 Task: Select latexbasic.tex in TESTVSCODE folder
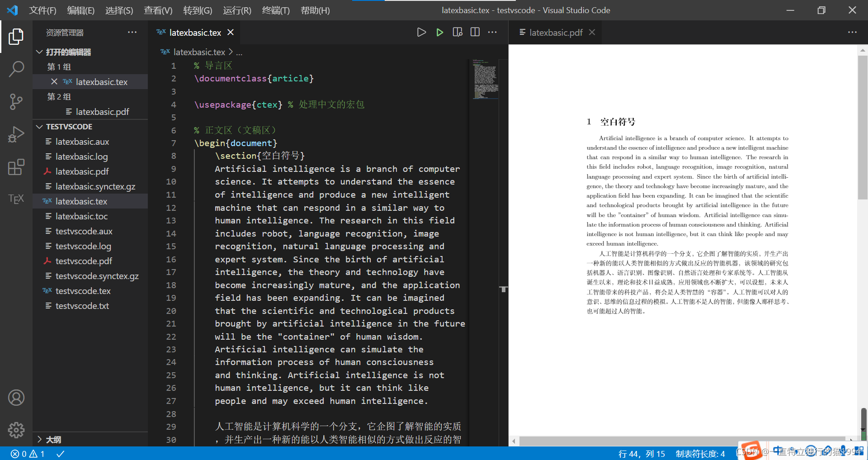click(81, 201)
